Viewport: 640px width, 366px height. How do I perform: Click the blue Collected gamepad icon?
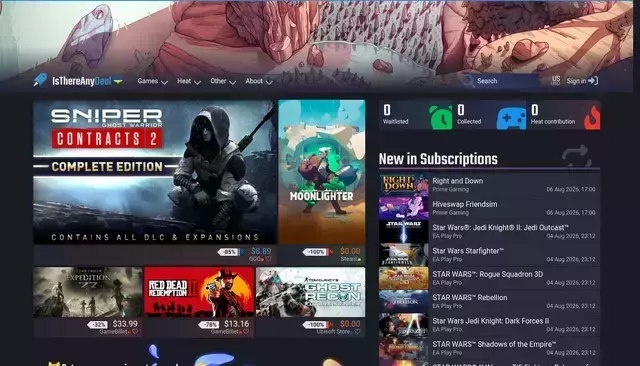tap(511, 118)
